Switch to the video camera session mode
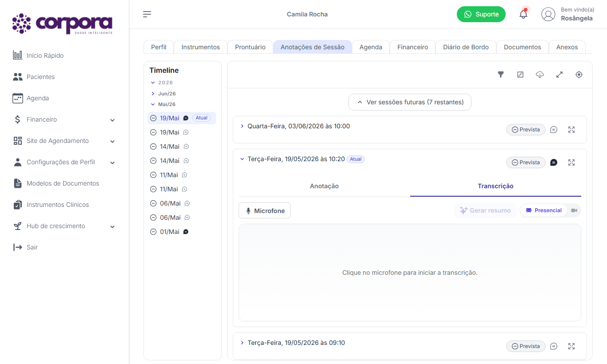 574,210
